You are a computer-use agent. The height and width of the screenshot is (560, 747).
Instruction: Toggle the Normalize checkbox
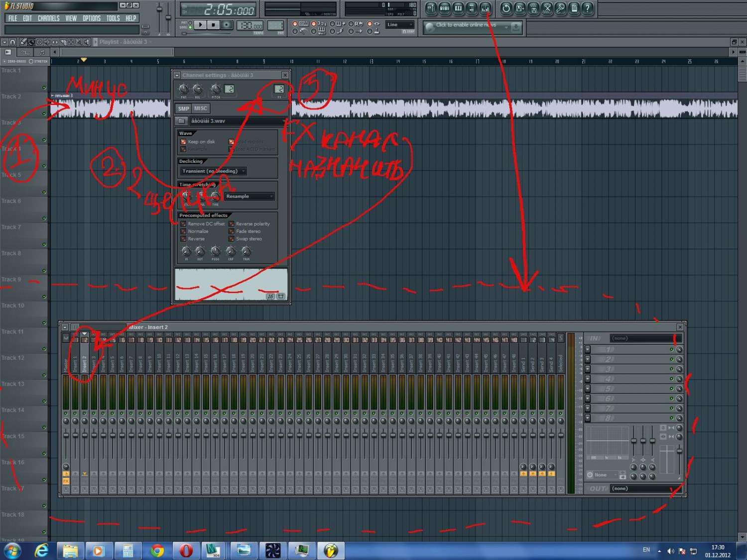click(x=183, y=231)
